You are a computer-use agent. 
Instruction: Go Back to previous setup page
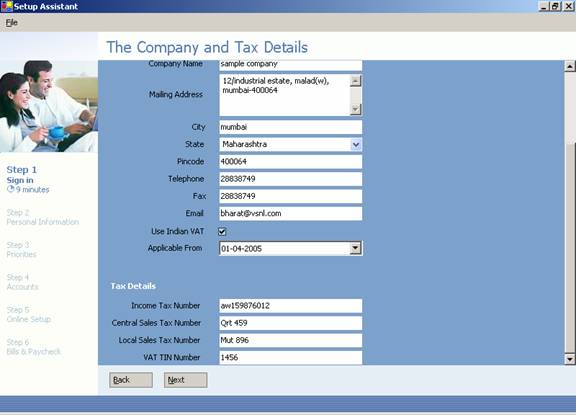pyautogui.click(x=131, y=380)
